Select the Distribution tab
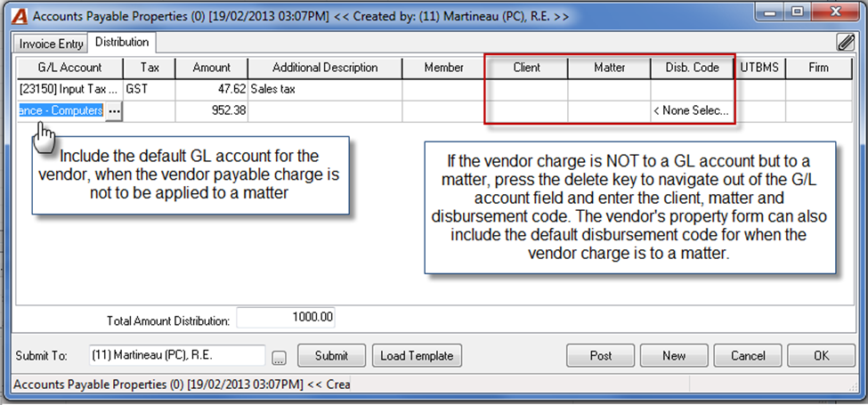This screenshot has height=405, width=868. click(122, 42)
